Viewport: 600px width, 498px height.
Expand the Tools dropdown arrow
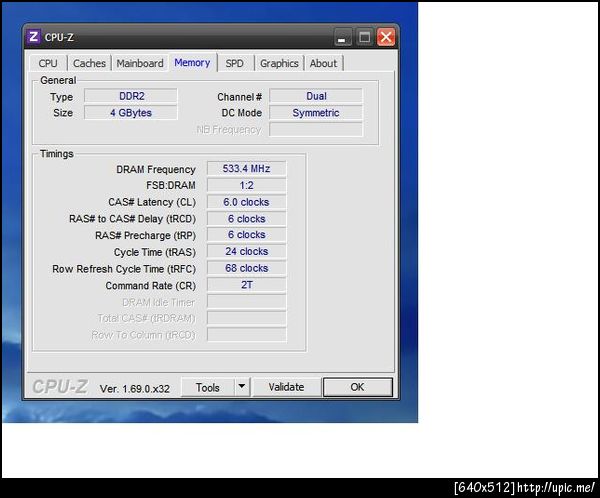point(242,387)
